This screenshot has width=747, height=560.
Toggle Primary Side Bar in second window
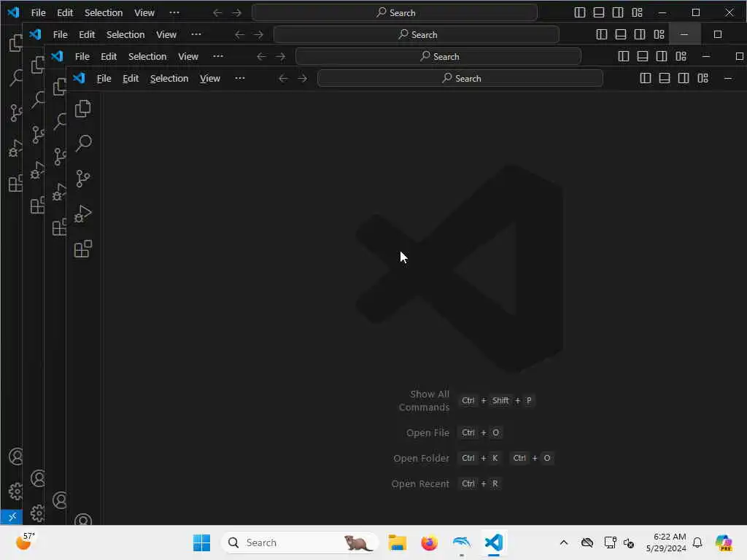(x=602, y=34)
